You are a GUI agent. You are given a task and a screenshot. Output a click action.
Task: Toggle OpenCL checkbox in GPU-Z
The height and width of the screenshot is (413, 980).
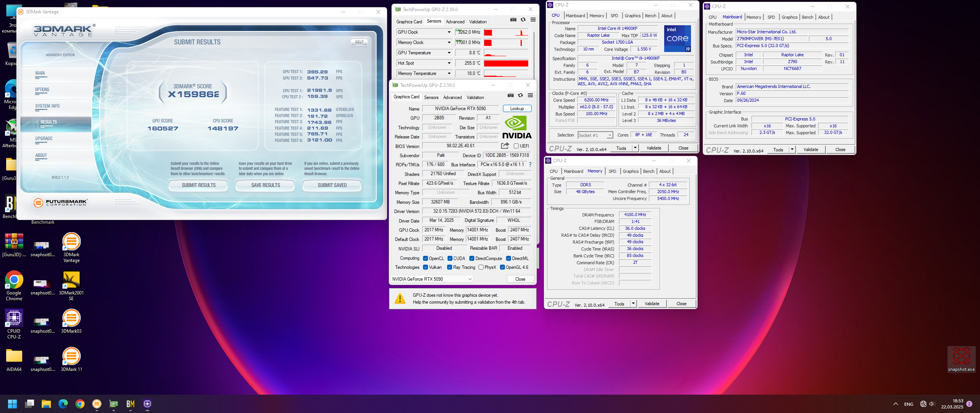pyautogui.click(x=425, y=259)
